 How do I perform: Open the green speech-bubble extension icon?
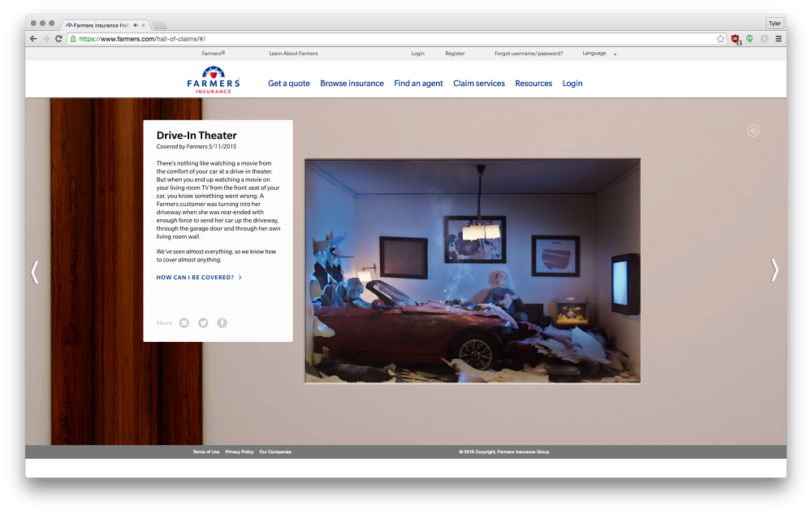[x=749, y=37]
